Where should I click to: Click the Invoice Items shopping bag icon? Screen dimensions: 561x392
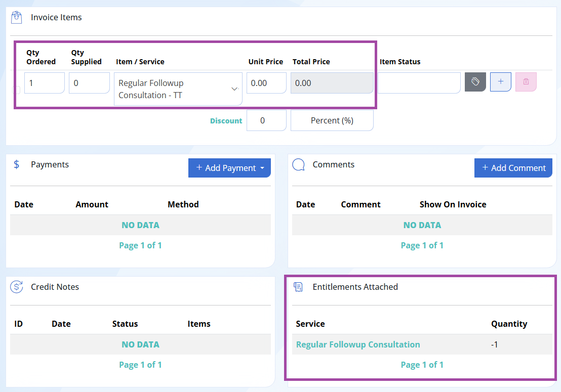coord(17,17)
